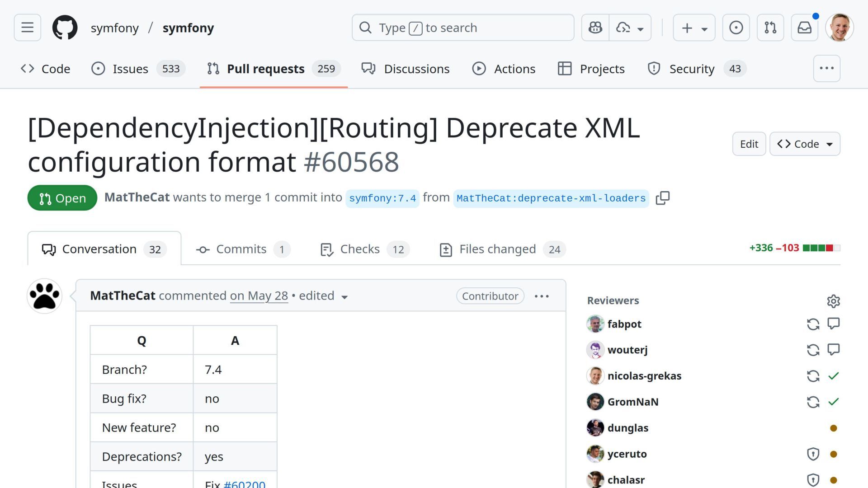Expand the Code dropdown button

pyautogui.click(x=805, y=144)
